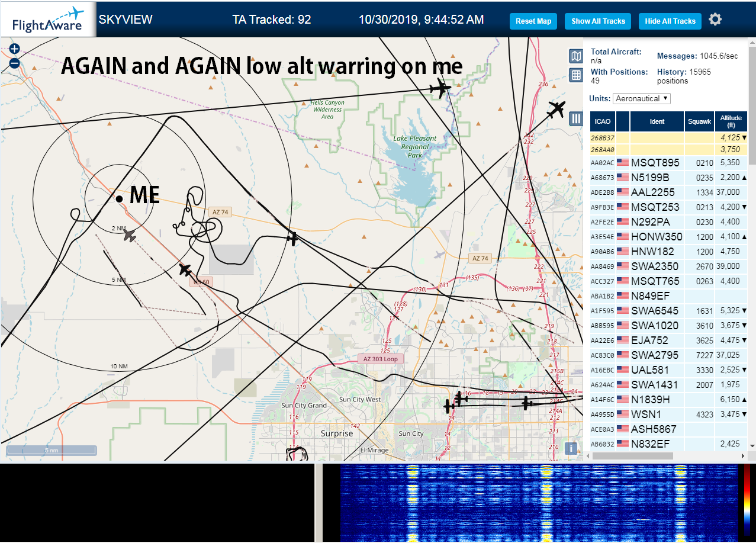Select the WSN1 row

coord(669,414)
